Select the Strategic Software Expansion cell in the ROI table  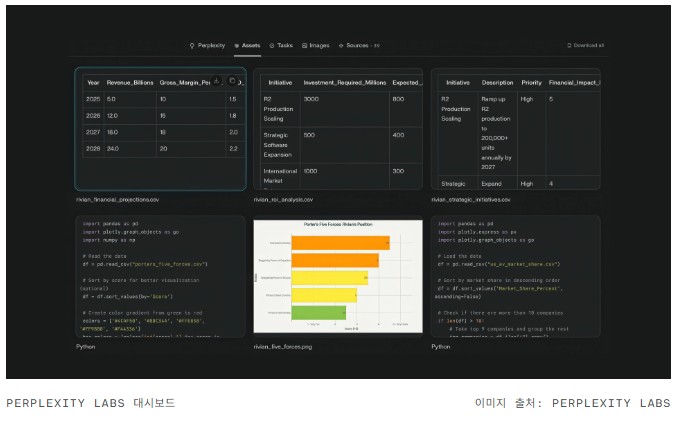tap(280, 145)
